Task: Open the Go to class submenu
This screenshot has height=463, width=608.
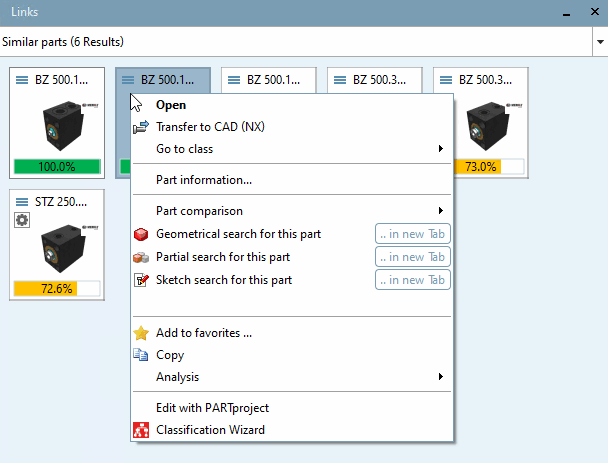Action: point(292,149)
